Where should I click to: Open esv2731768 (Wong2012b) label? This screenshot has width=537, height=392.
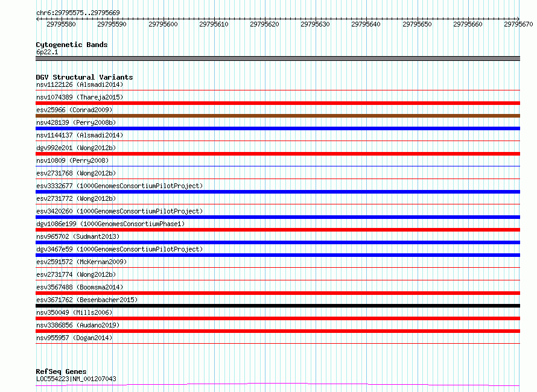(x=76, y=173)
